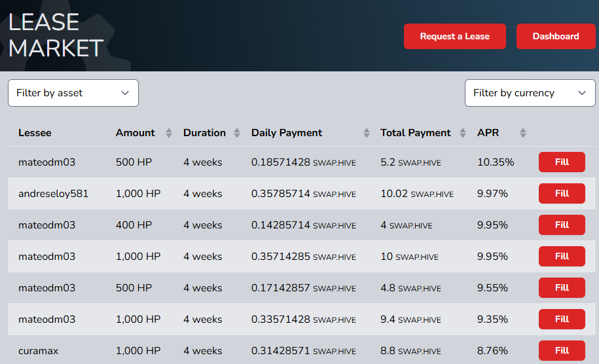Click the 400 HP amount cell

tap(134, 225)
